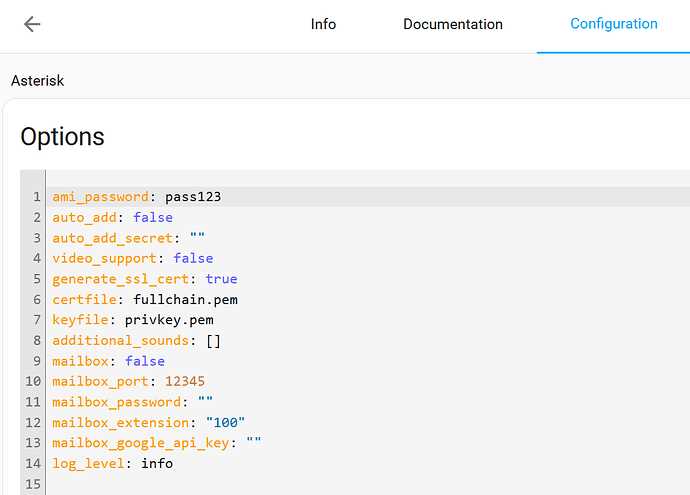Image resolution: width=690 pixels, height=495 pixels.
Task: Click the video_support key name
Action: tap(105, 258)
